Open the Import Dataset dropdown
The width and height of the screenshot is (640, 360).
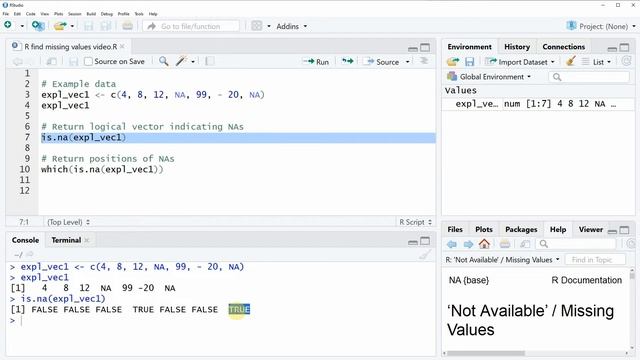click(x=520, y=62)
